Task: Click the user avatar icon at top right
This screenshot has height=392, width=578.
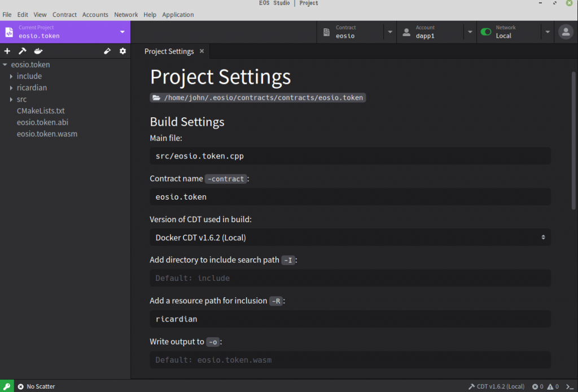Action: (565, 32)
